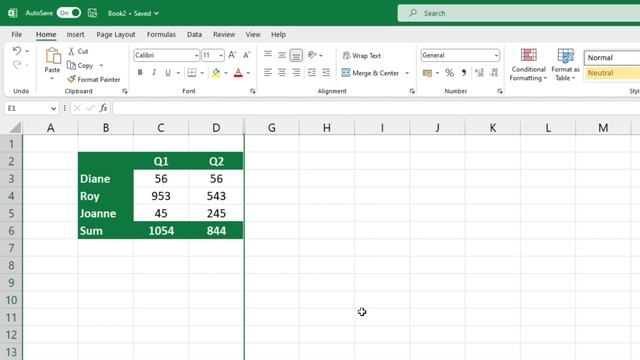Apply the Neutral cell style swatch
Viewport: 640px width, 360px height.
click(x=612, y=73)
